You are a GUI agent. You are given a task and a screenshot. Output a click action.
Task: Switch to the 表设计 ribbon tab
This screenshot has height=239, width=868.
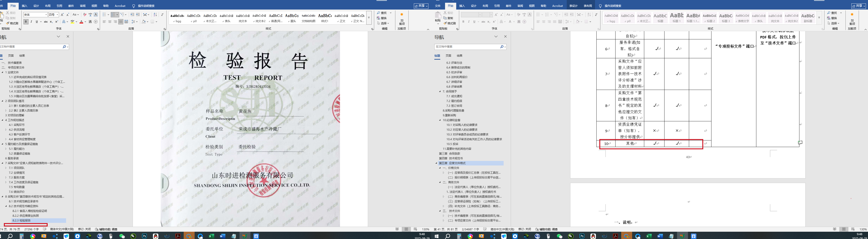[x=573, y=6]
